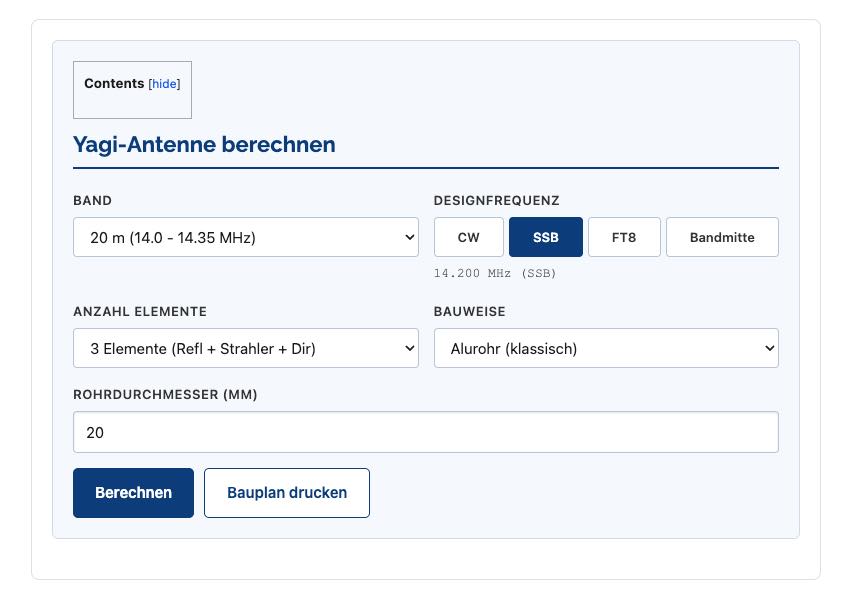Open the Band dropdown showing 20 m
Viewport: 844px width, 605px height.
click(245, 237)
